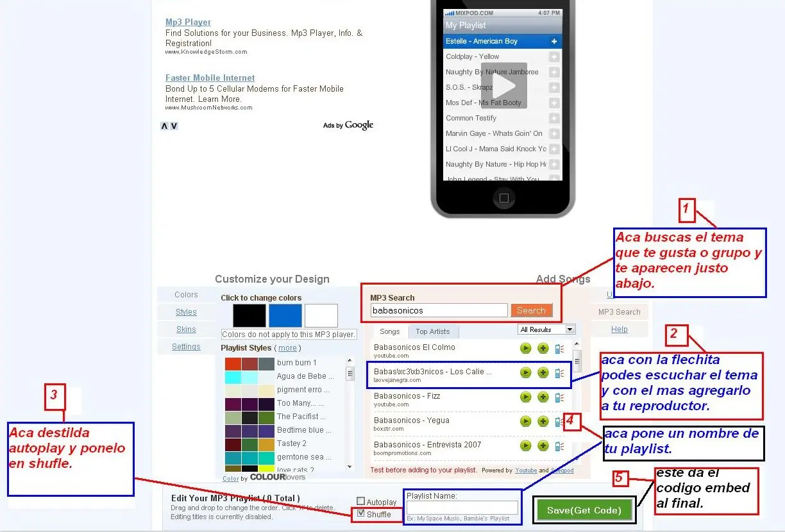Click down arrow of Playlist Styles scrollbar
Viewport: 785px width, 532px height.
350,467
